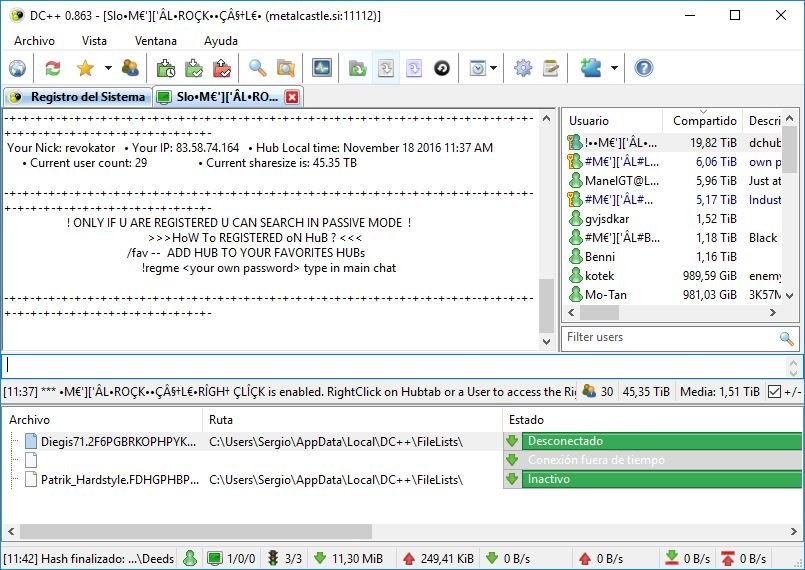Image resolution: width=805 pixels, height=570 pixels.
Task: Open the Ventana menu
Action: click(x=156, y=41)
